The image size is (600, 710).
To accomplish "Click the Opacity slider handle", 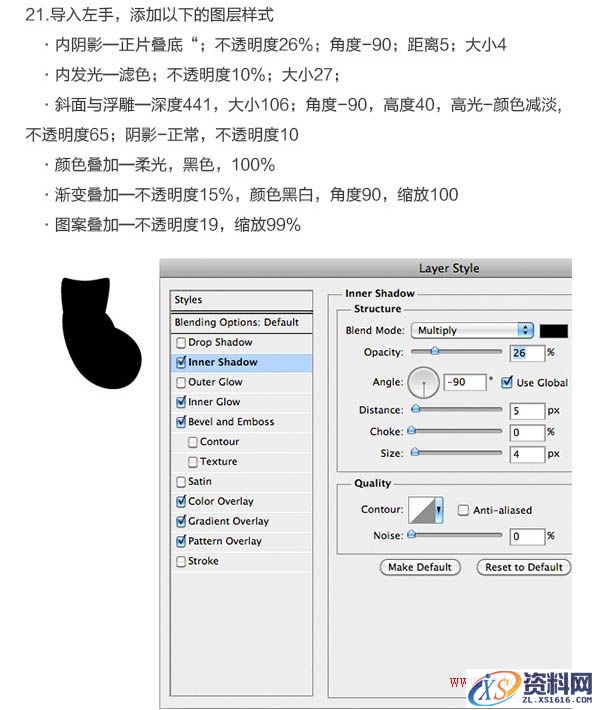I will 434,351.
